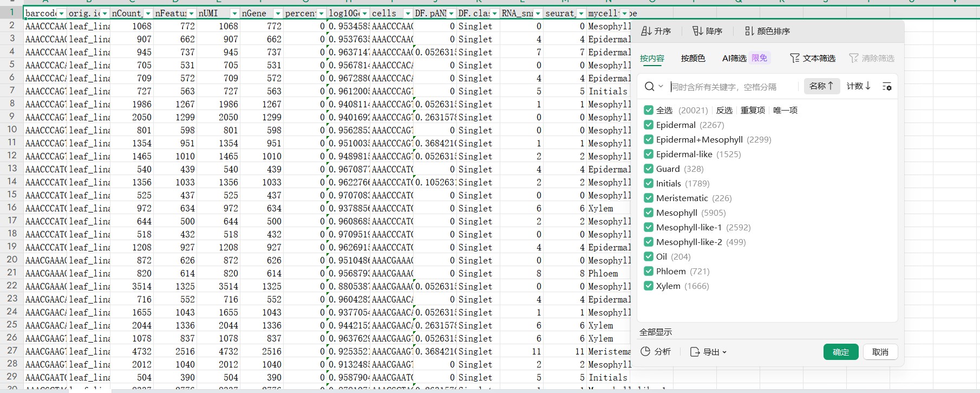Image resolution: width=980 pixels, height=393 pixels.
Task: Switch to AI筛选 tab
Action: pos(734,58)
